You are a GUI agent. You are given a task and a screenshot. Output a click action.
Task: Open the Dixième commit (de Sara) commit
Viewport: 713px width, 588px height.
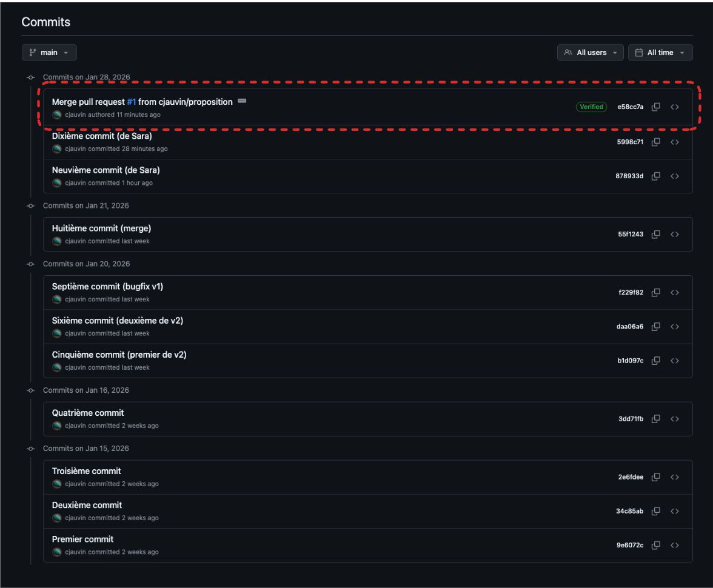tap(102, 136)
